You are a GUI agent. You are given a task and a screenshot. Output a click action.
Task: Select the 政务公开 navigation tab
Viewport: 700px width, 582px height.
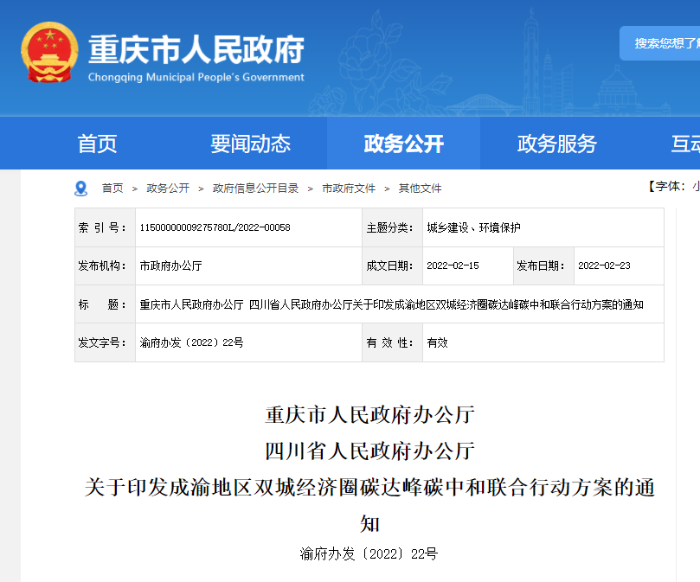click(403, 144)
